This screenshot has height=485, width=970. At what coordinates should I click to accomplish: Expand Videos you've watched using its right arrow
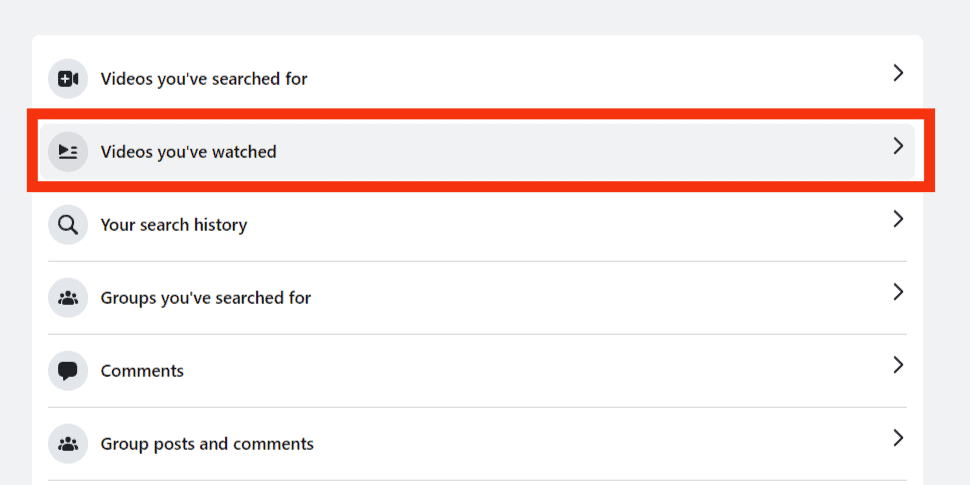(898, 146)
